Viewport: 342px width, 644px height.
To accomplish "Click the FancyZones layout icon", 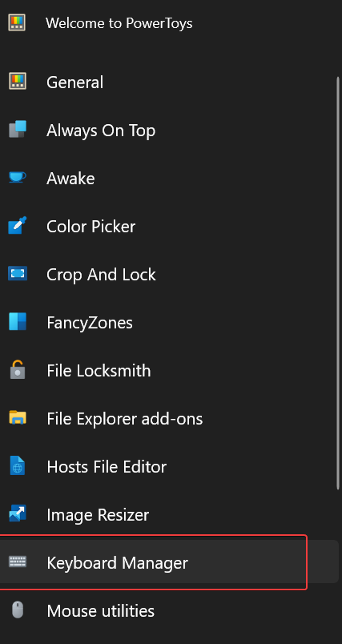I will point(18,321).
